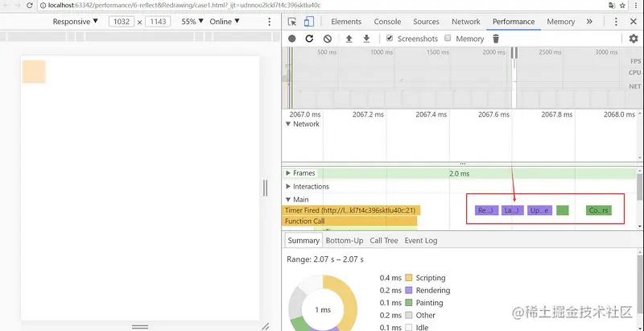Click the Painting green legend swatch
Viewport: 644px width, 331px height.
408,303
